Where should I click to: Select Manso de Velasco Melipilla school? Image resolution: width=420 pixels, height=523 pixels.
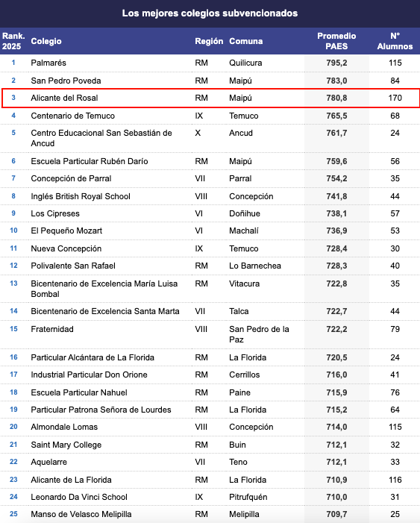tap(81, 514)
